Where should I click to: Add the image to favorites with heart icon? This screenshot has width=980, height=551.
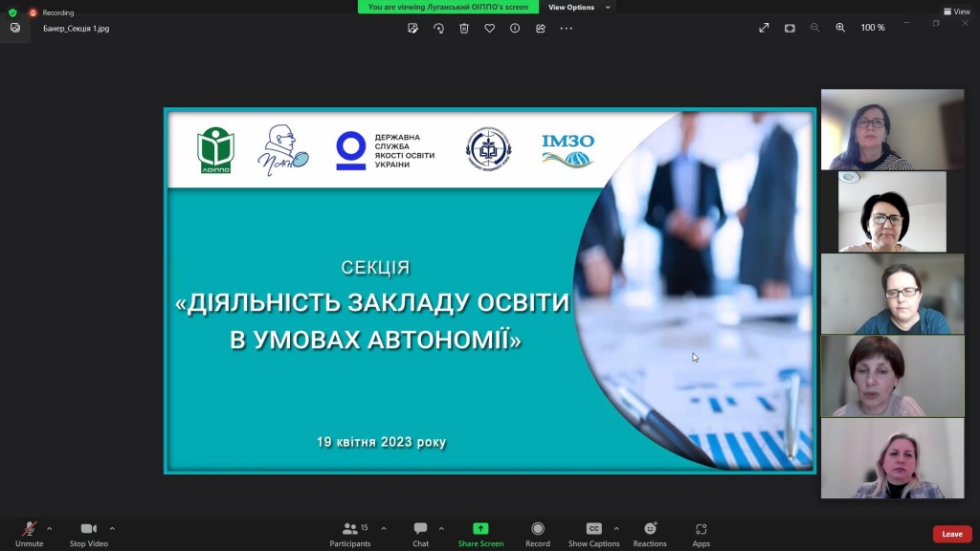[x=489, y=29]
